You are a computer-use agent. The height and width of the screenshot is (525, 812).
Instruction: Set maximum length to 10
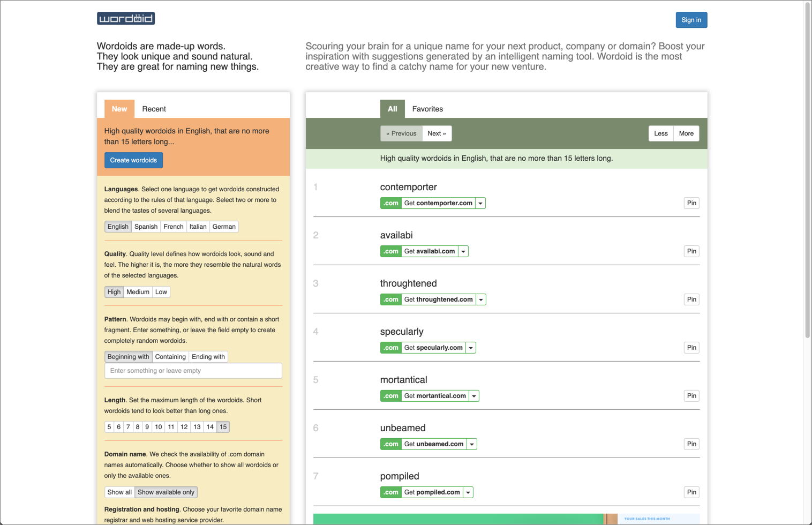159,427
